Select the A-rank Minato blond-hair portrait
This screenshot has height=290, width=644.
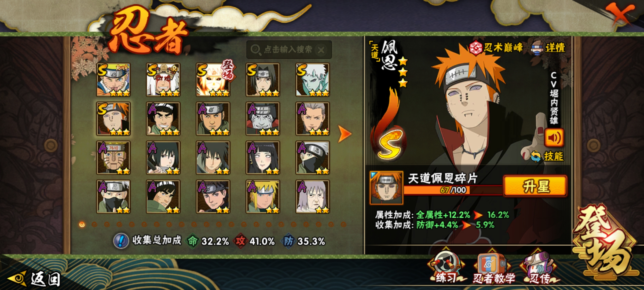[x=263, y=197]
